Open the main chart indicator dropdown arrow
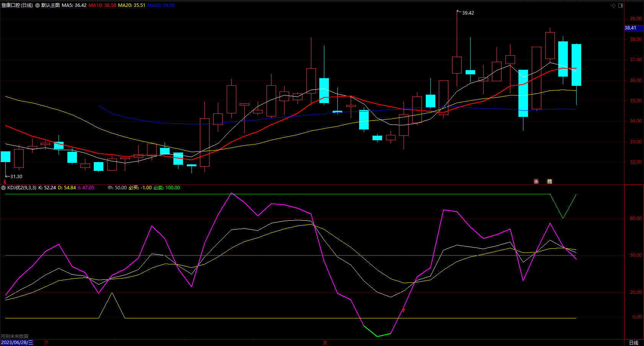The height and width of the screenshot is (346, 644). point(38,5)
